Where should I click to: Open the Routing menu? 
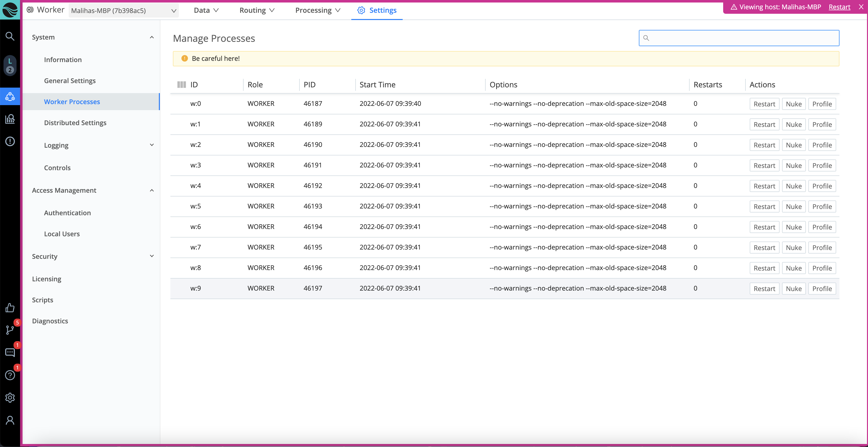256,10
